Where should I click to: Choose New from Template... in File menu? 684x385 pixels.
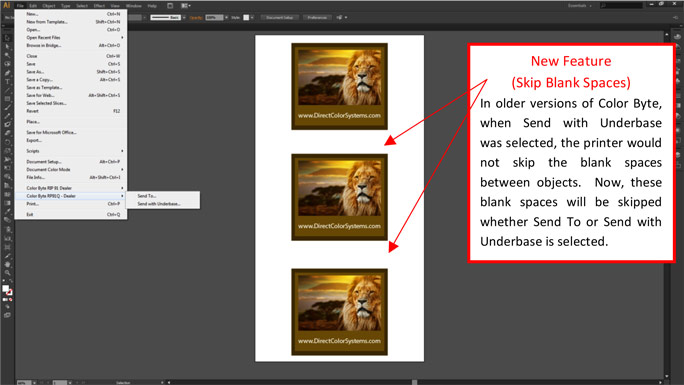coord(71,22)
